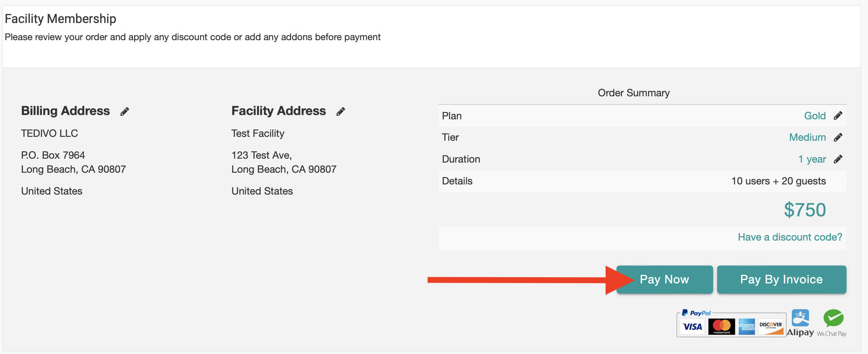Open the Medium tier link
Image resolution: width=868 pixels, height=354 pixels.
tap(807, 137)
